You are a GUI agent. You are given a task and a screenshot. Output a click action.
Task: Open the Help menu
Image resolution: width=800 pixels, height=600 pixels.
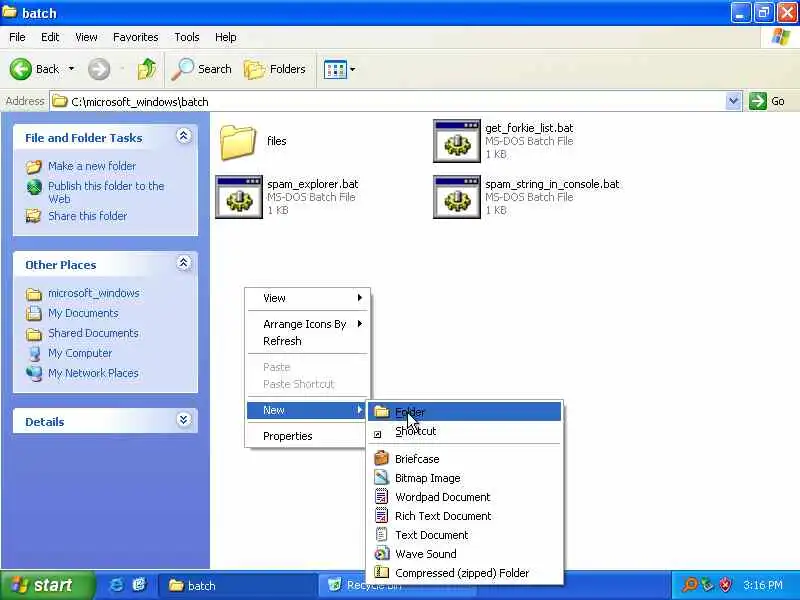coord(226,37)
